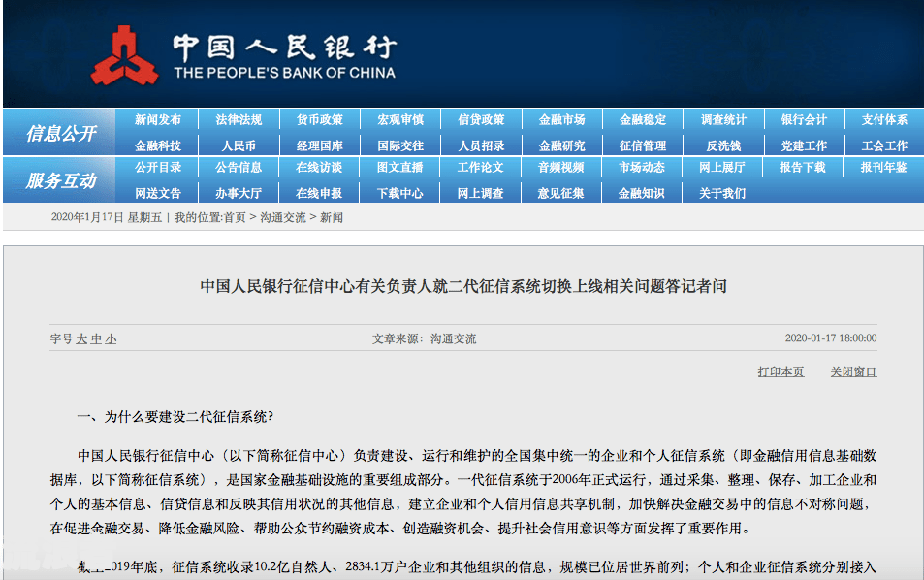Open 经理国库 link
The image size is (924, 580).
pos(319,145)
